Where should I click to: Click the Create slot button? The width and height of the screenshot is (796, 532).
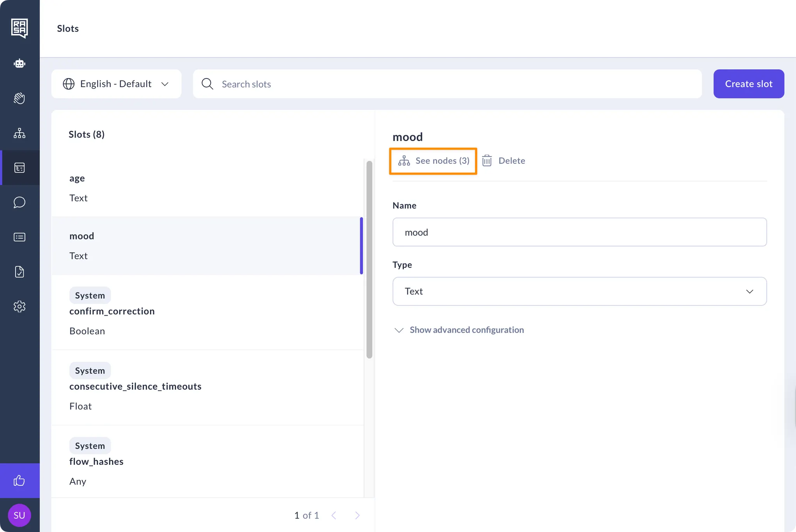tap(748, 84)
